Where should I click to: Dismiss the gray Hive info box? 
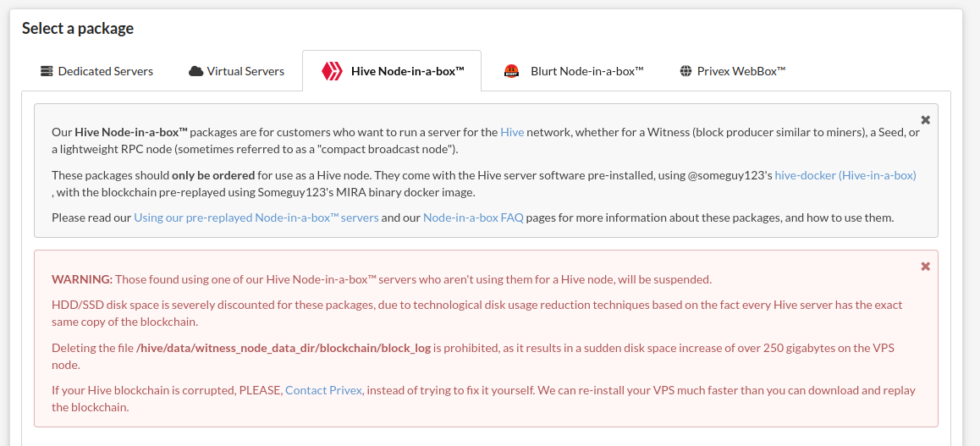pyautogui.click(x=926, y=120)
